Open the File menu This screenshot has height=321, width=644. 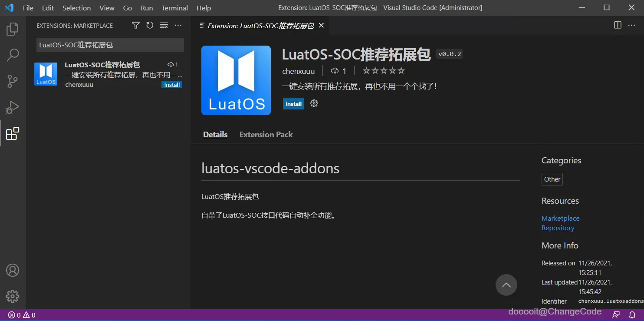tap(28, 8)
